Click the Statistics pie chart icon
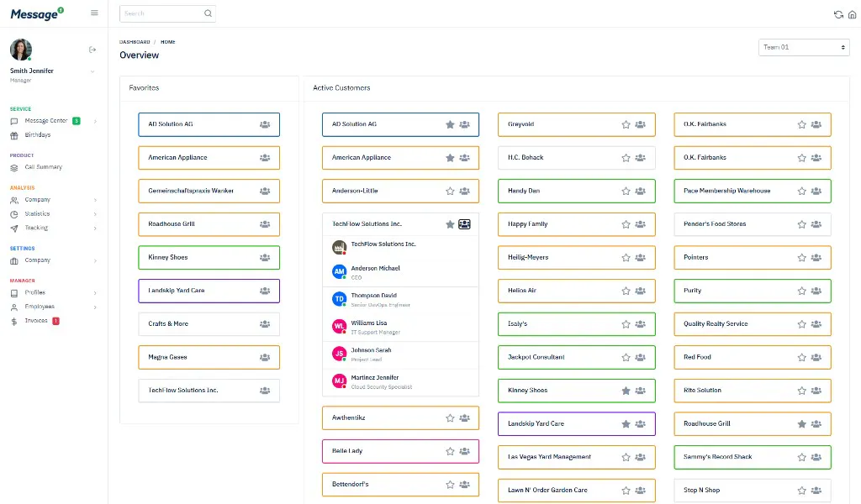 pyautogui.click(x=14, y=214)
